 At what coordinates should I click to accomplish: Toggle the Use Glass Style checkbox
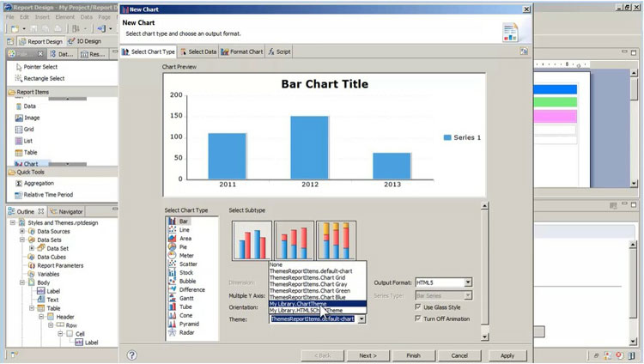pos(419,306)
